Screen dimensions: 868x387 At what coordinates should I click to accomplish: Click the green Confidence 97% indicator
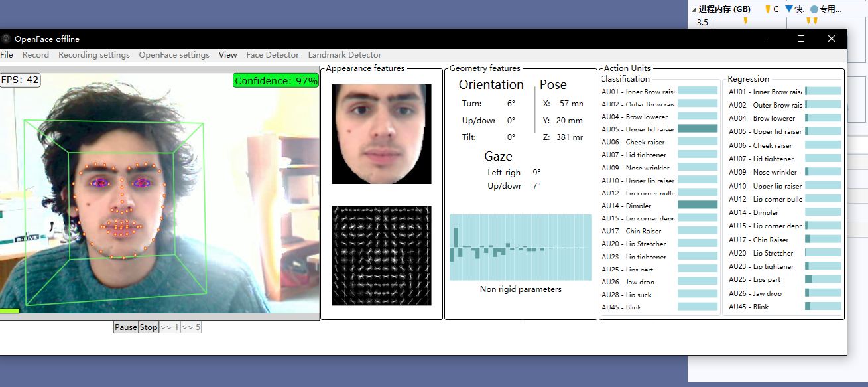click(275, 80)
